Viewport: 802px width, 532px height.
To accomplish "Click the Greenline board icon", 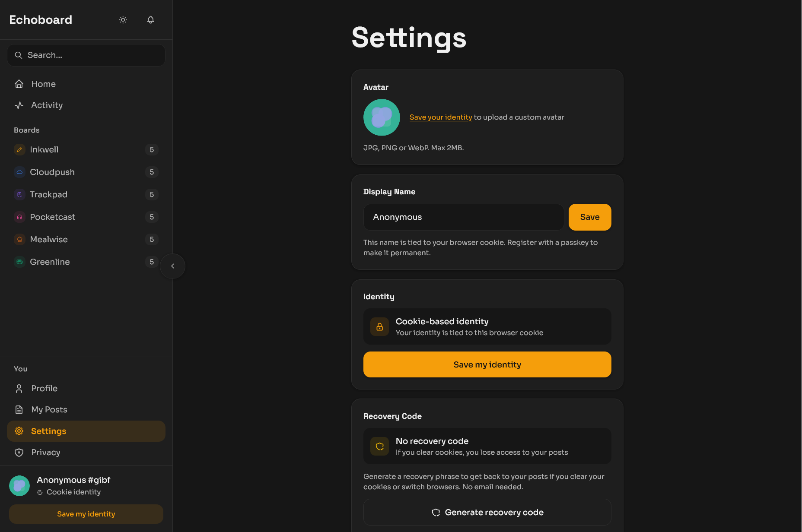I will pos(19,262).
